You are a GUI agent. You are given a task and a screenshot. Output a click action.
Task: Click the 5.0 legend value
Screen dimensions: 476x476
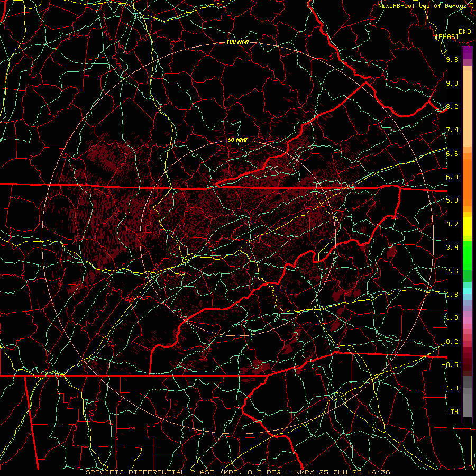click(452, 200)
